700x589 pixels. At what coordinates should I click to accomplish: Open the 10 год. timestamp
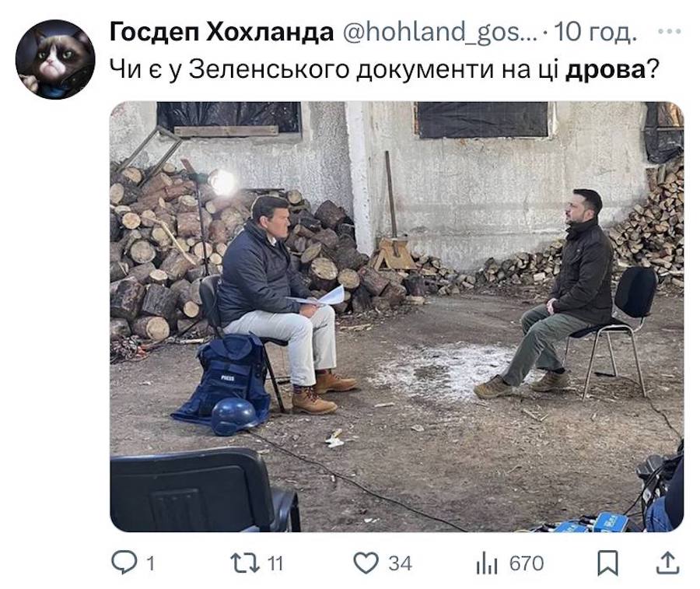click(595, 32)
